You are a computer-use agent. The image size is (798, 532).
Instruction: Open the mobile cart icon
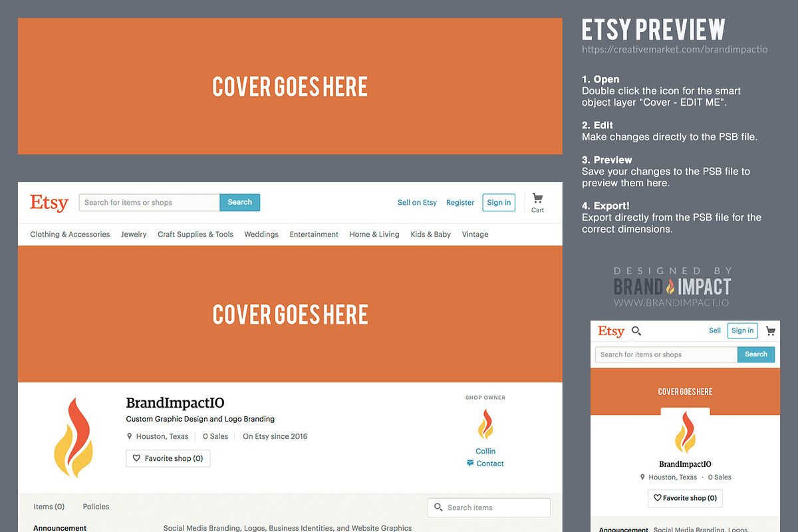771,331
